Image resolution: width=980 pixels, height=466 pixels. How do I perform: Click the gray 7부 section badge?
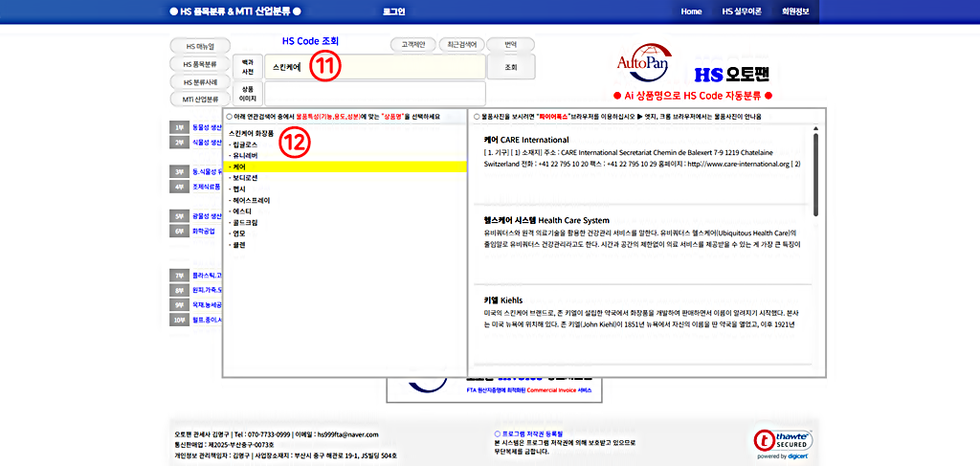click(179, 275)
